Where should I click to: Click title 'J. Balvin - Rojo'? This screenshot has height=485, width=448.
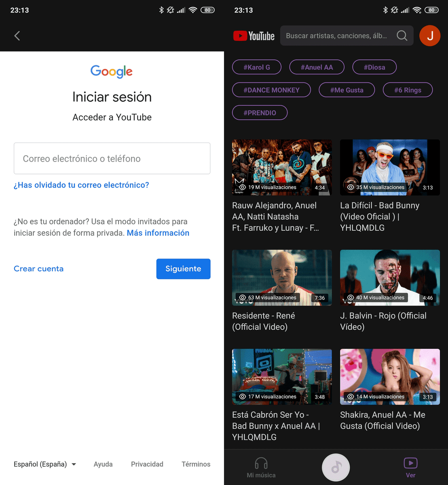383,321
